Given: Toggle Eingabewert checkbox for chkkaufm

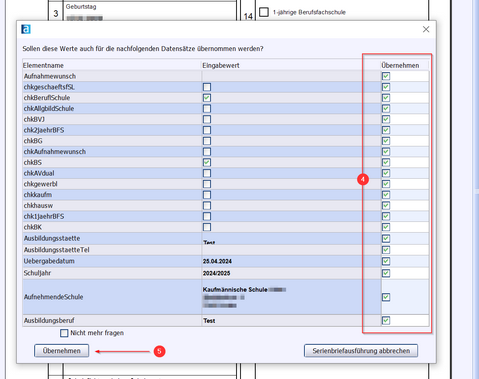Looking at the screenshot, I should click(207, 195).
